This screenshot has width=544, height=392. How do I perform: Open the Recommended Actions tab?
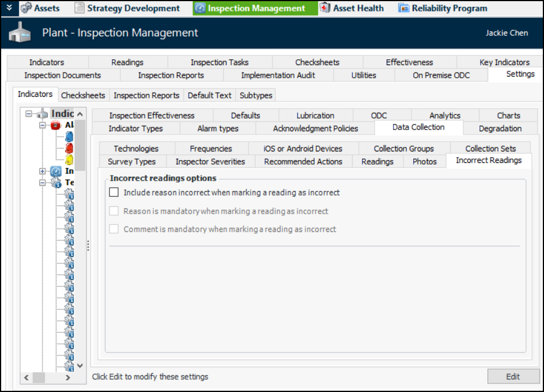coord(303,162)
